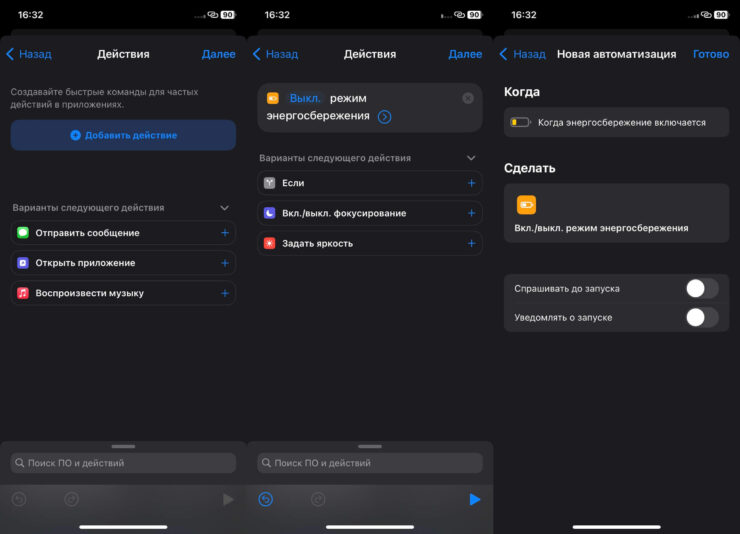
Task: Select Вкл./выкл. фокусирование suggestion
Action: pyautogui.click(x=344, y=213)
